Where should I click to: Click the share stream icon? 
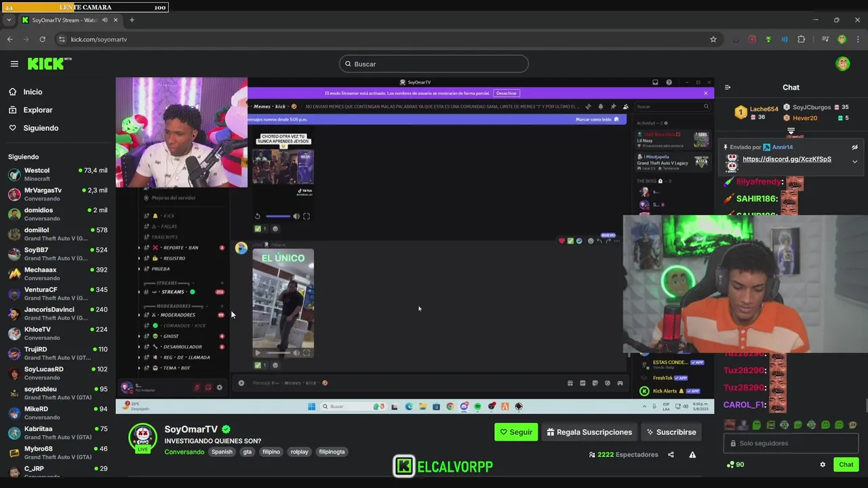pyautogui.click(x=671, y=455)
